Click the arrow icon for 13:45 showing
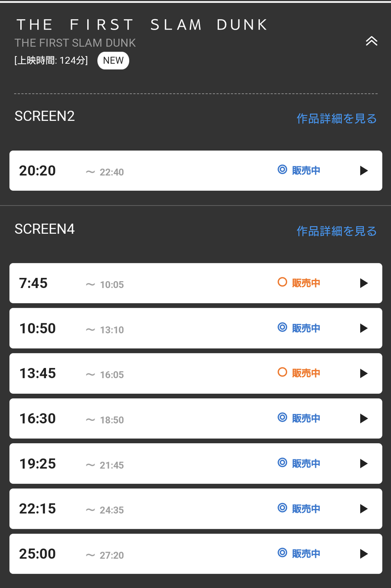 (364, 373)
